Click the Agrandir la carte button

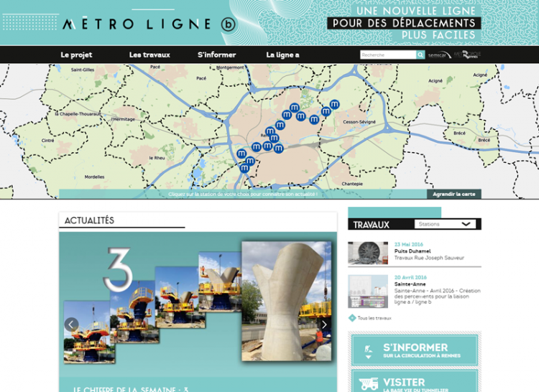click(453, 194)
